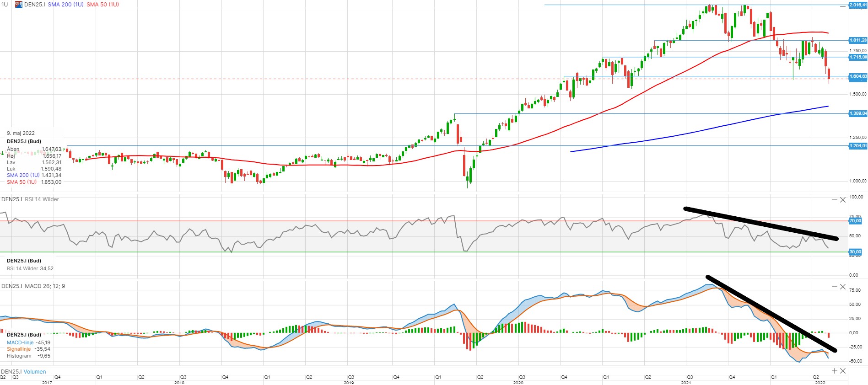Click the Volumen panel title link
The image size is (868, 385).
(x=35, y=372)
